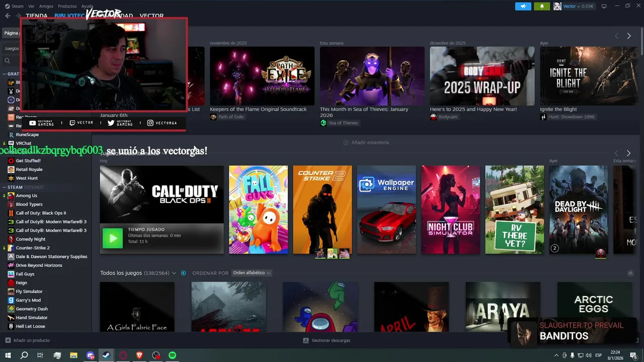
Task: Open Discord from the taskbar
Action: tap(91, 355)
